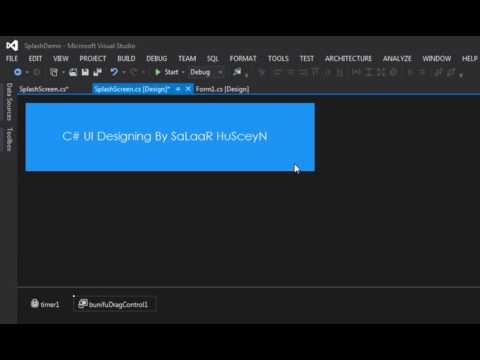
Task: Open the Toolbox side panel tab
Action: 9,139
